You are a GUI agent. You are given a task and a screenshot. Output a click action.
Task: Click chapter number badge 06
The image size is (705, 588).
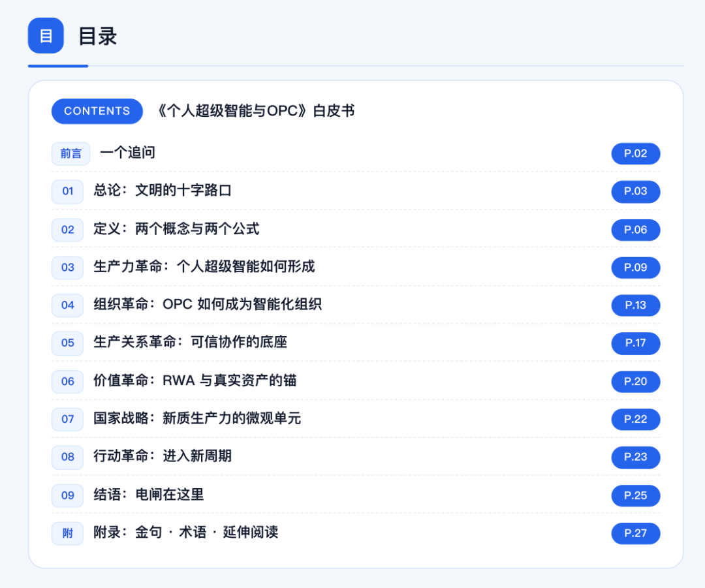[67, 382]
